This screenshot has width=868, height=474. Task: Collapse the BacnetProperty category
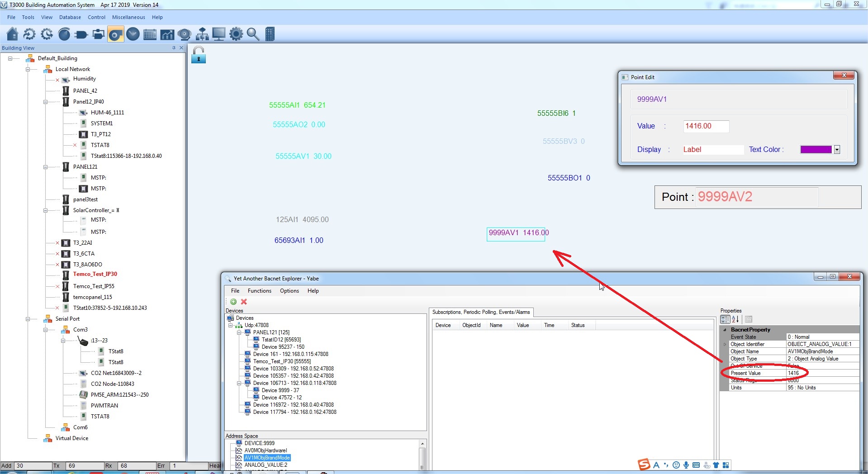point(725,330)
